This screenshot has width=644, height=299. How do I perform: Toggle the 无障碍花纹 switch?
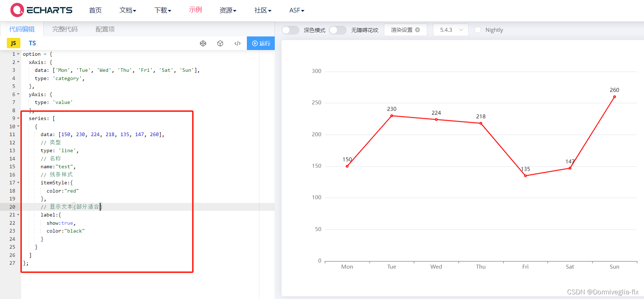[x=338, y=30]
